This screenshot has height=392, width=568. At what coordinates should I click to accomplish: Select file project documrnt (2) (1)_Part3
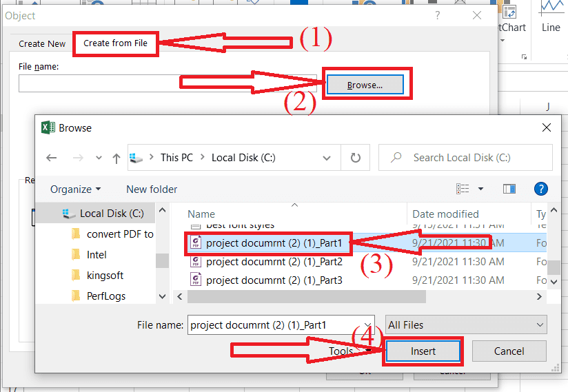pos(274,280)
